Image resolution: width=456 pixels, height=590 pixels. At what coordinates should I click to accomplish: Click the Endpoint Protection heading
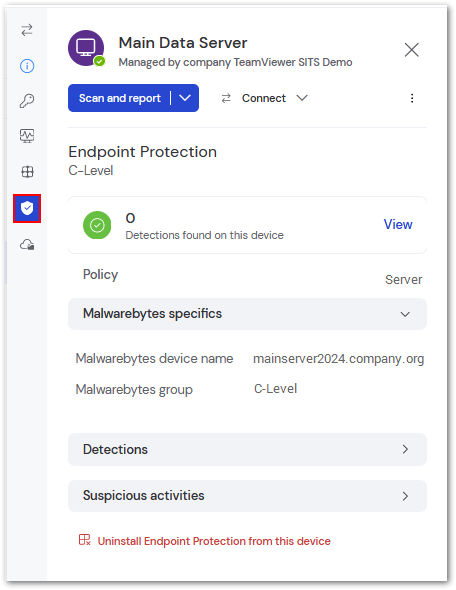(143, 152)
